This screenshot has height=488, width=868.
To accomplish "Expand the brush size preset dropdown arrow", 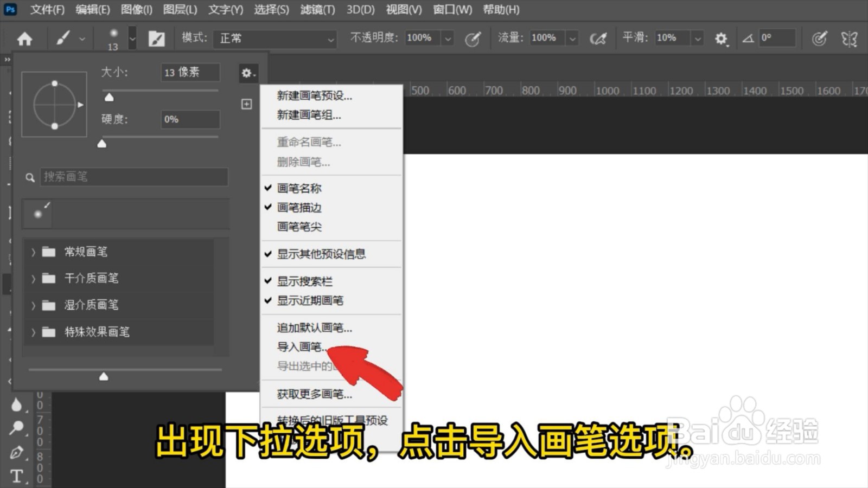I will [x=132, y=38].
